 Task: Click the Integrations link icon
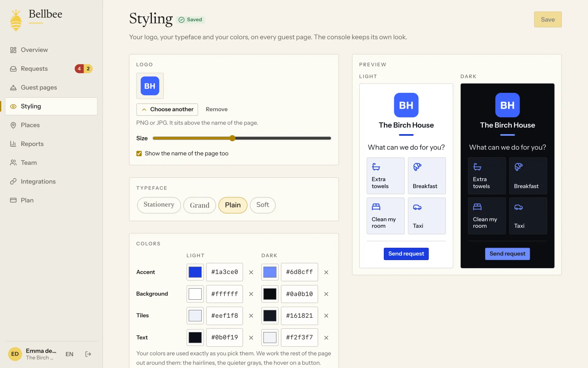13,182
